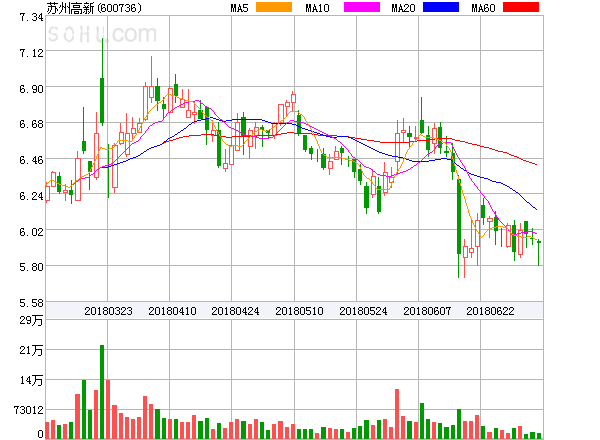Viewport: 600px width, 440px height.
Task: Select the 20180424 date marker
Action: 236,311
